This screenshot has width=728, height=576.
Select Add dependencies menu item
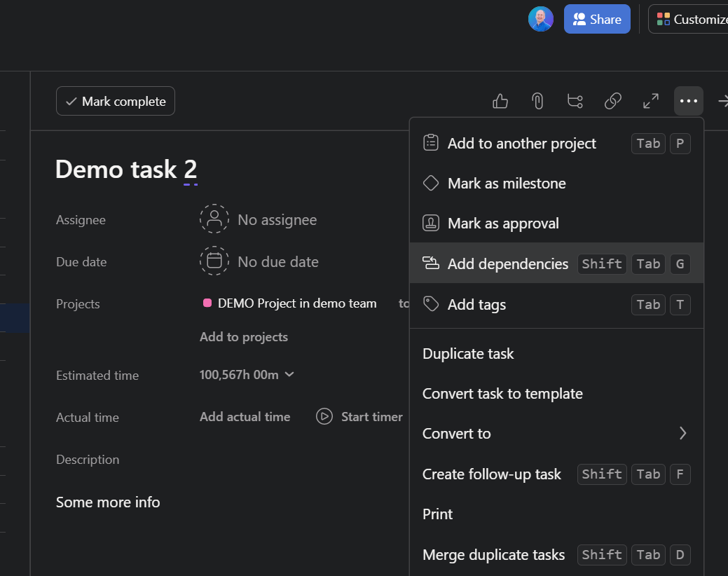click(x=507, y=263)
